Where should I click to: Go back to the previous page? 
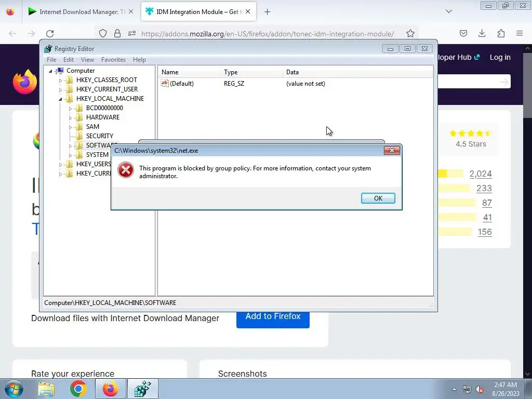(12, 34)
